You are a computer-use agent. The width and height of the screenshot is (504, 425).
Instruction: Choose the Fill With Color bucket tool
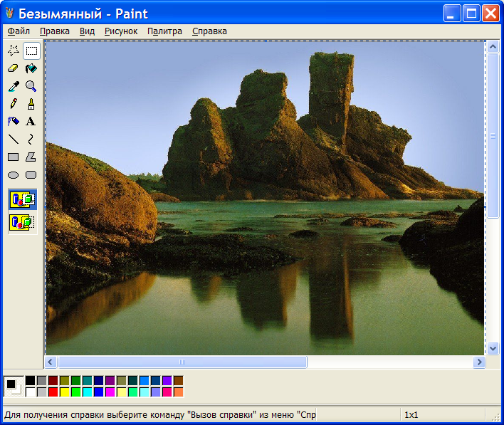(x=31, y=68)
